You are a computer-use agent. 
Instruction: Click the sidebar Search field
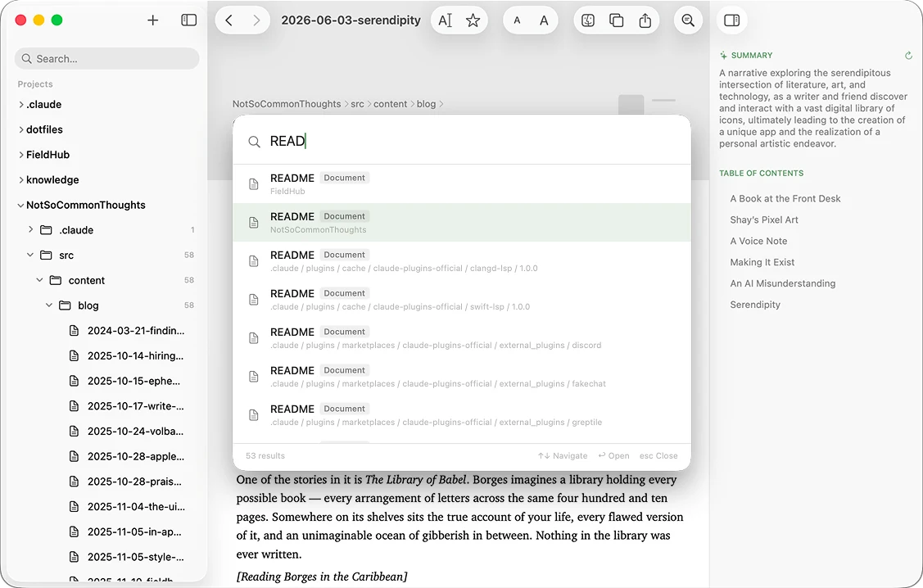pyautogui.click(x=107, y=59)
